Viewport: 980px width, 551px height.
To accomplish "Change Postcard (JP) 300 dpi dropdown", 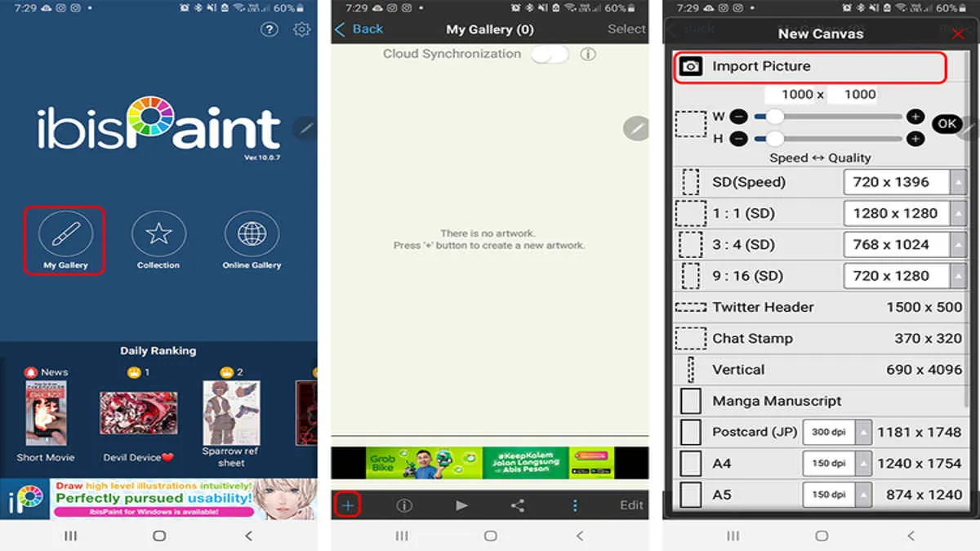I will coord(837,432).
